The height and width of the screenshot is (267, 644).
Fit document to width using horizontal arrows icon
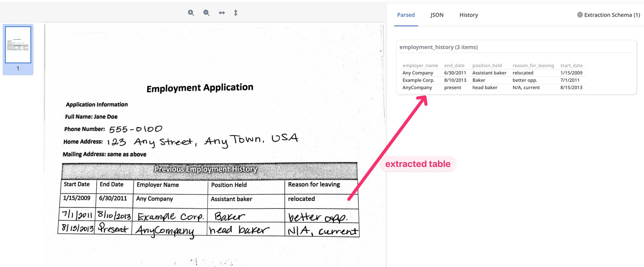(x=222, y=13)
